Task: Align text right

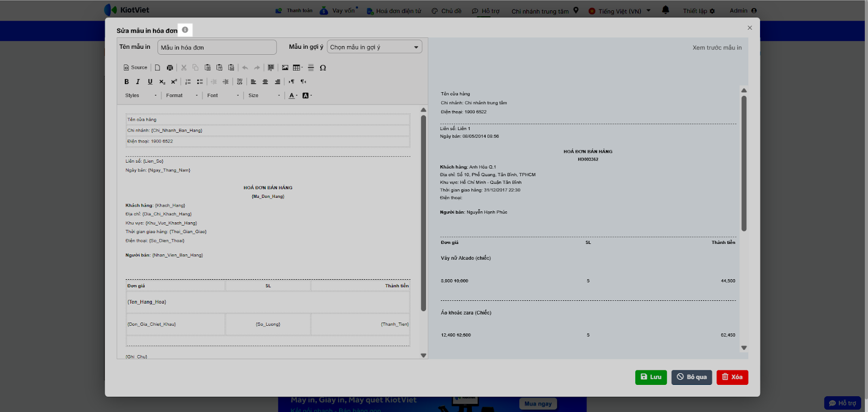Action: coord(277,82)
